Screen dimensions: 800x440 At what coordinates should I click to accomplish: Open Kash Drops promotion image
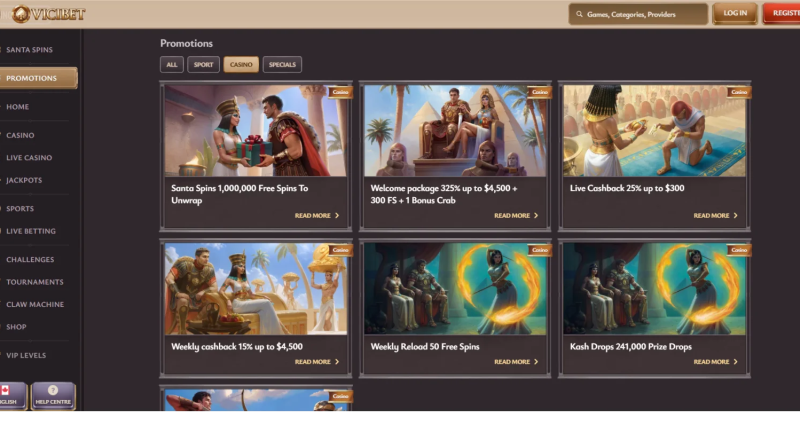coord(654,289)
